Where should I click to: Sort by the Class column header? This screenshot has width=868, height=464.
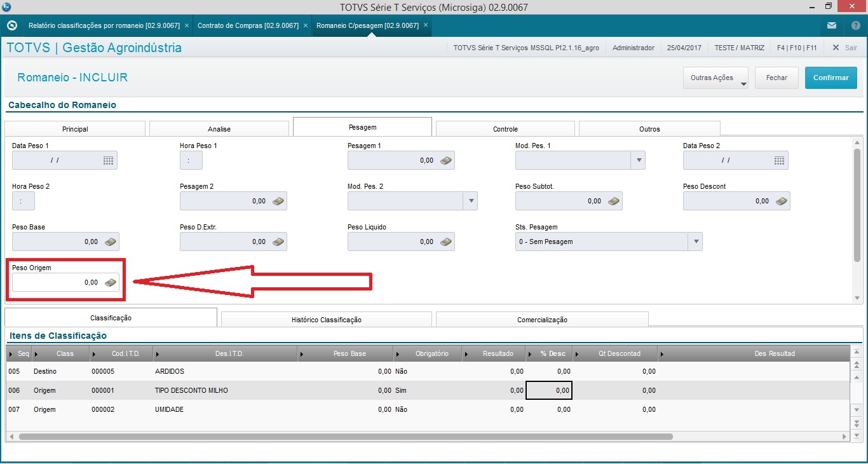62,353
